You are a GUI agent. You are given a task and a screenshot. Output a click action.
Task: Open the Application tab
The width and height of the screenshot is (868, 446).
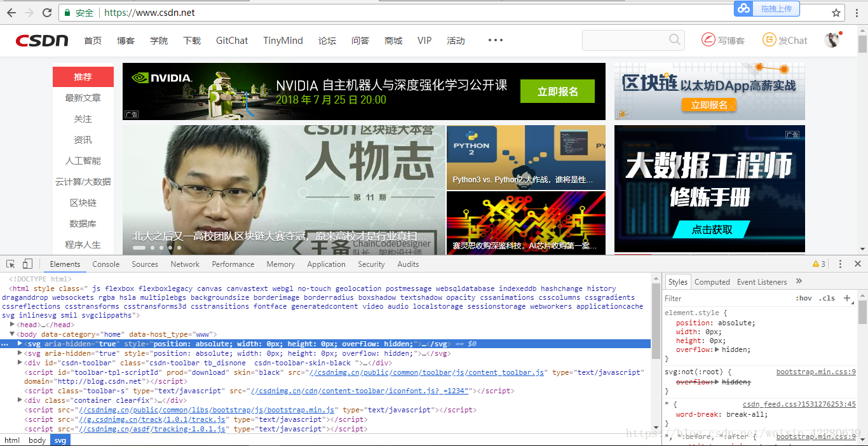pyautogui.click(x=327, y=264)
